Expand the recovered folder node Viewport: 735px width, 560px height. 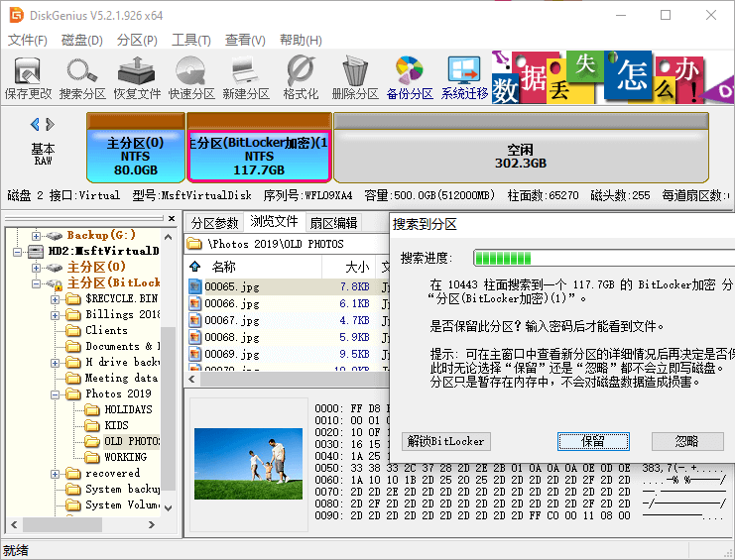55,474
